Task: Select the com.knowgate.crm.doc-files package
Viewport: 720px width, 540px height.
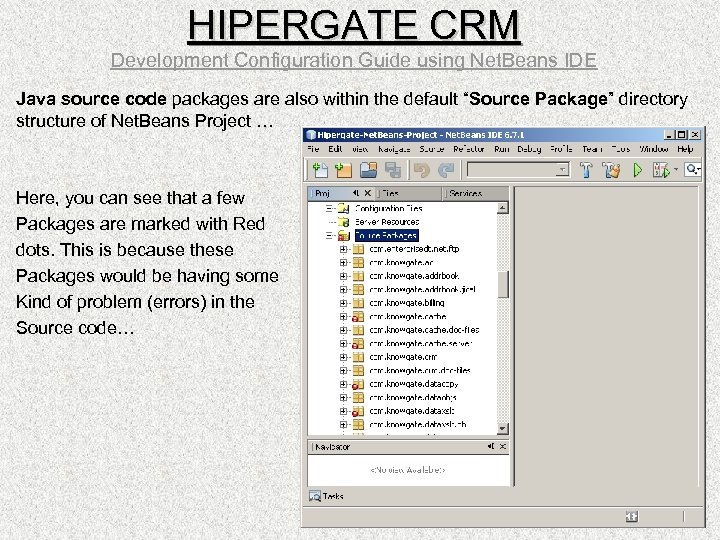Action: (x=420, y=370)
